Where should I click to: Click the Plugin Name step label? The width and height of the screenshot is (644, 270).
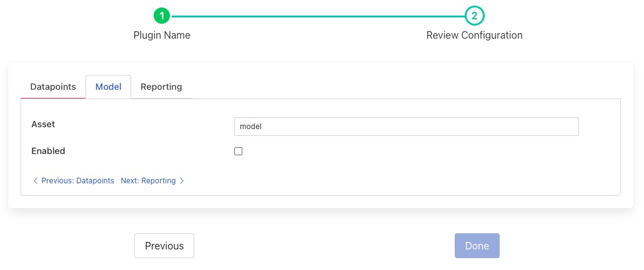coord(162,36)
